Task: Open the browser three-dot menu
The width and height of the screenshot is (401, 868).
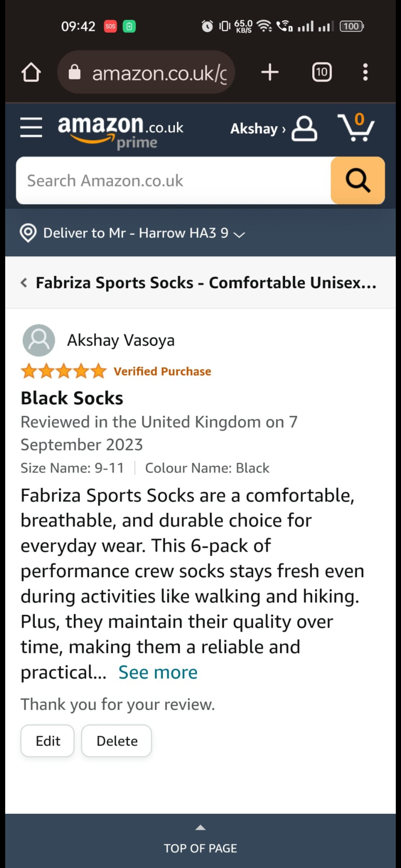Action: 365,72
